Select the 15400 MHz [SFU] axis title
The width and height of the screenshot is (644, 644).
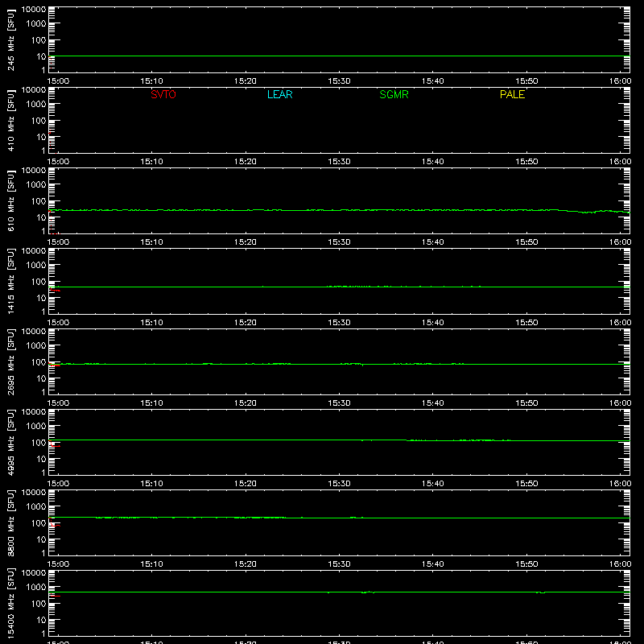point(10,603)
